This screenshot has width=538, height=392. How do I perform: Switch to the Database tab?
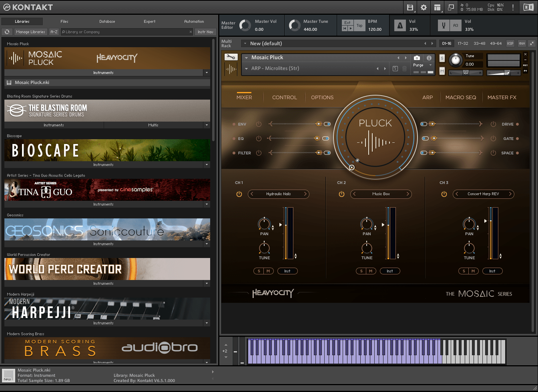click(x=107, y=22)
